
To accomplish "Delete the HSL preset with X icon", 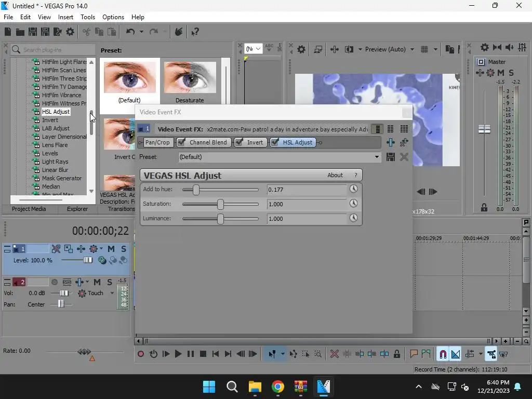I will click(404, 157).
